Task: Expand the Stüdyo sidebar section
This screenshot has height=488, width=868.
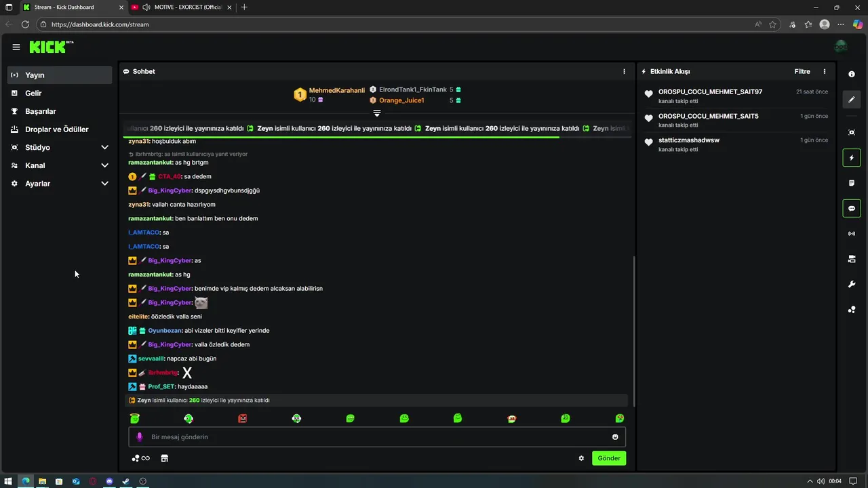Action: click(60, 147)
